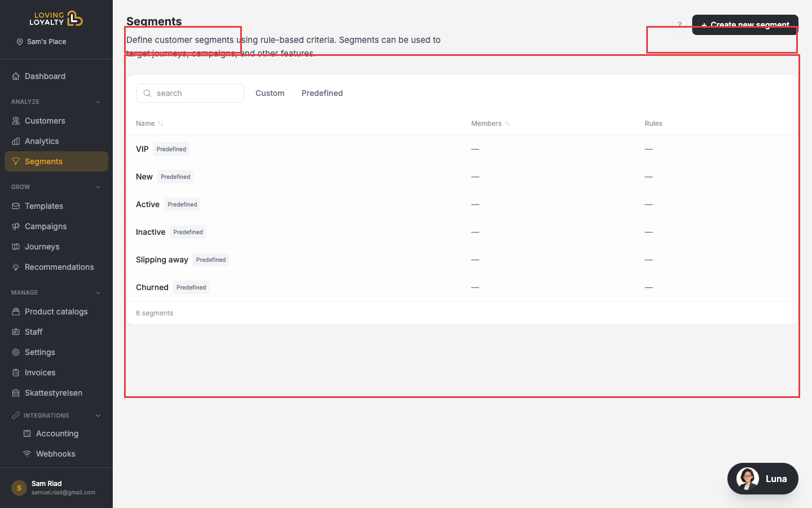This screenshot has width=812, height=508.
Task: Open Journeys from sidebar
Action: (56, 247)
